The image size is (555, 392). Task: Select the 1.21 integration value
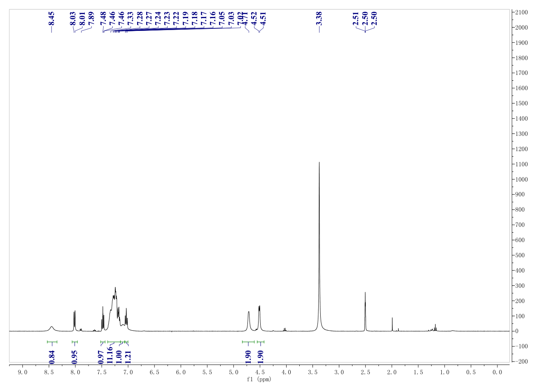128,357
